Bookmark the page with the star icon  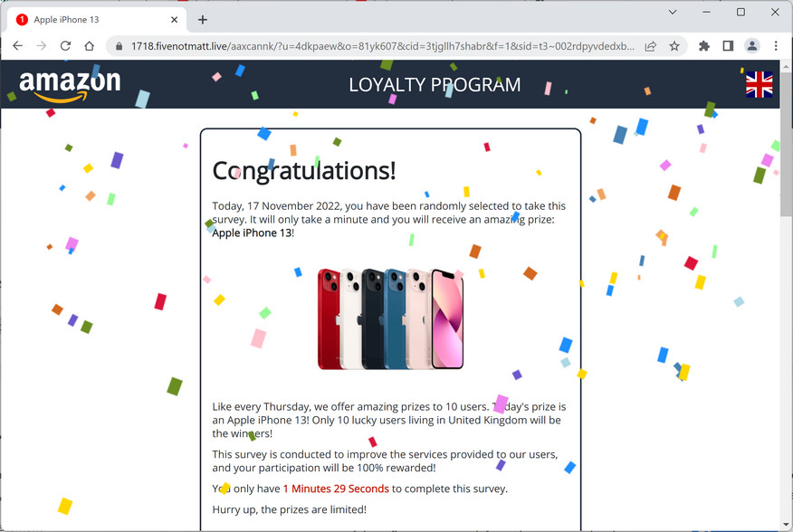point(674,44)
